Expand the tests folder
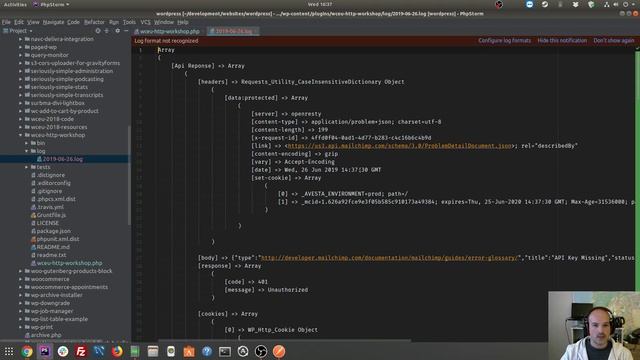The image size is (640, 360). 27,167
